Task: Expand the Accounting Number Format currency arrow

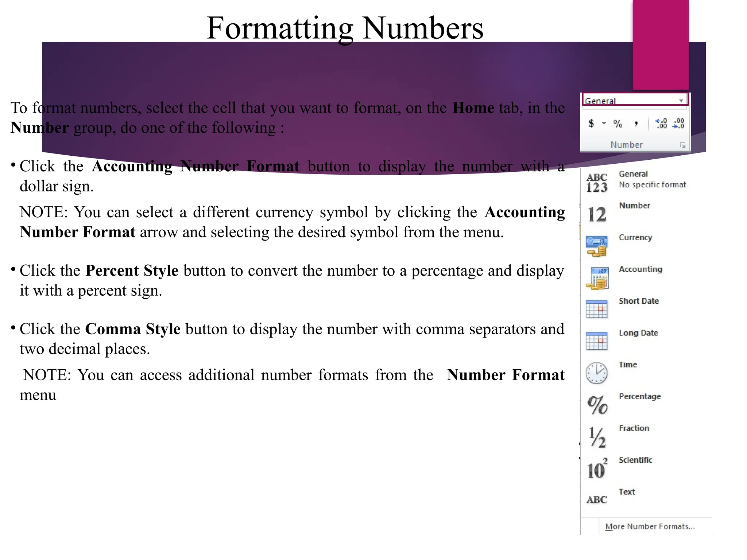Action: click(x=604, y=124)
